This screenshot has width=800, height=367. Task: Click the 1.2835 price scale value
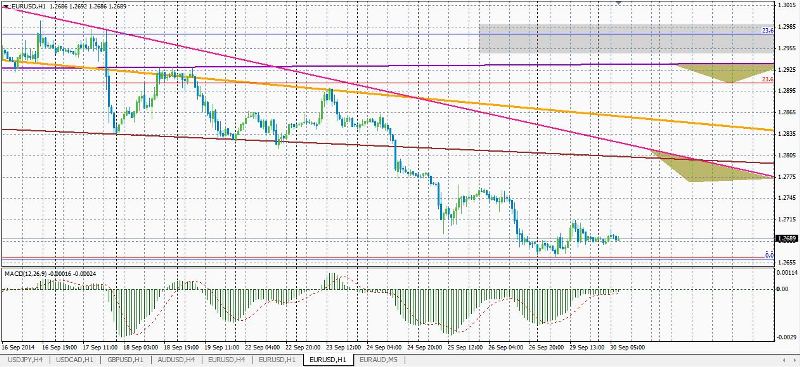pyautogui.click(x=786, y=133)
